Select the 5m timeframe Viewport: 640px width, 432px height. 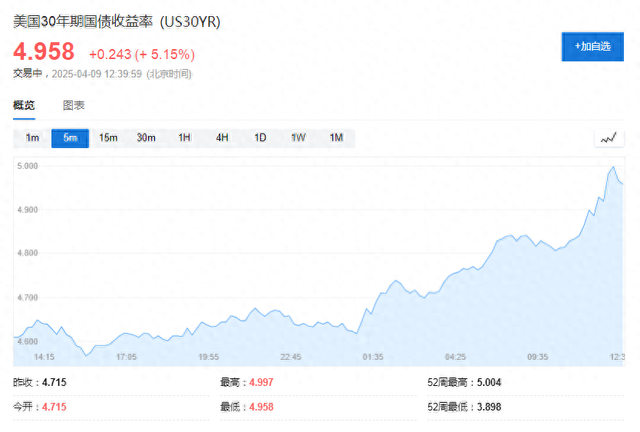click(70, 138)
